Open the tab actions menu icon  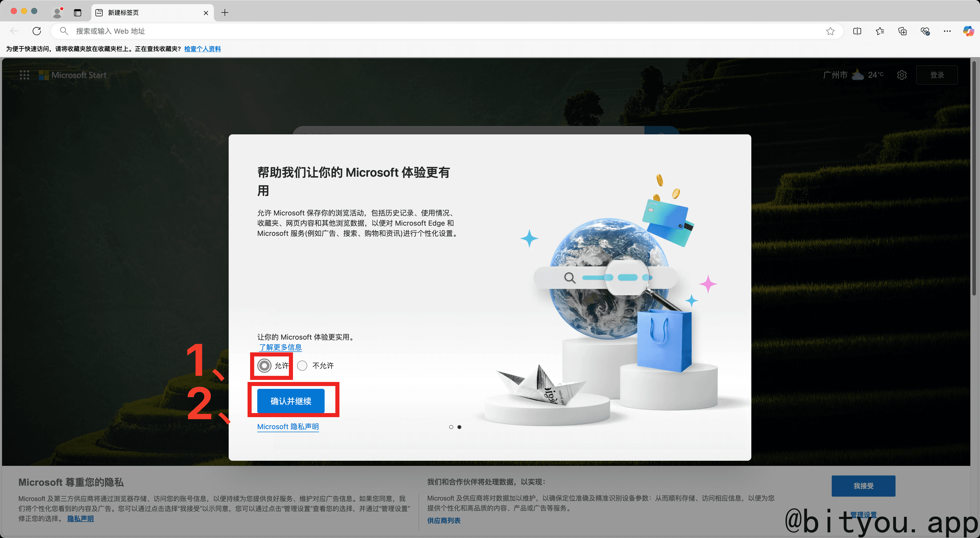pos(78,12)
